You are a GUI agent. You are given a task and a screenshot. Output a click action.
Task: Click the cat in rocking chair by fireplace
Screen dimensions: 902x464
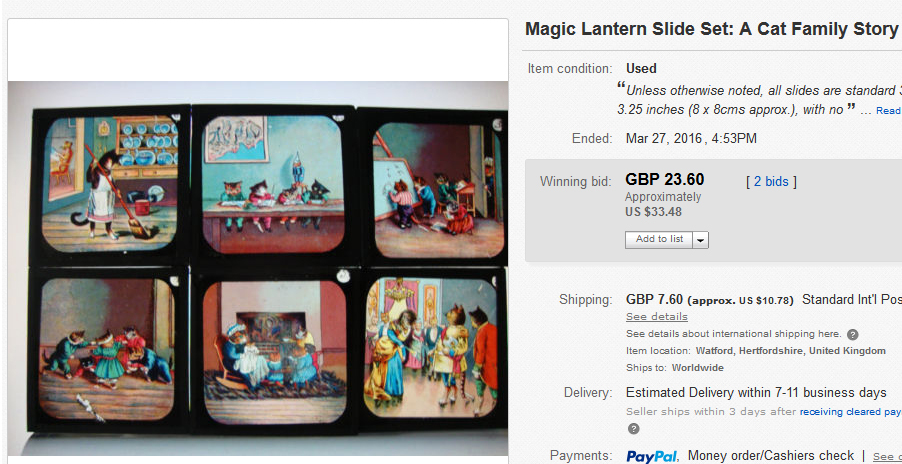pyautogui.click(x=274, y=351)
